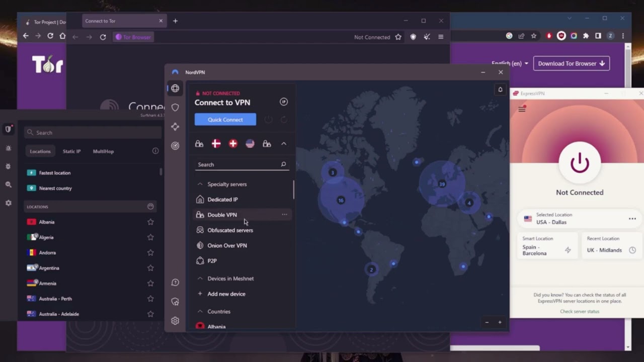This screenshot has height=362, width=644.
Task: Click the 39 servers Europe map cluster
Action: (442, 184)
